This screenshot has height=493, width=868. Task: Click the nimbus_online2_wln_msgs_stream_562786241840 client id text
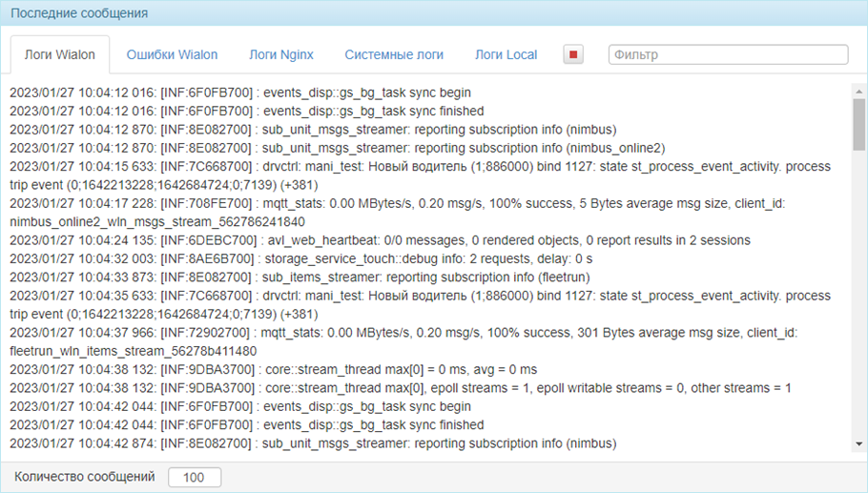pyautogui.click(x=157, y=222)
